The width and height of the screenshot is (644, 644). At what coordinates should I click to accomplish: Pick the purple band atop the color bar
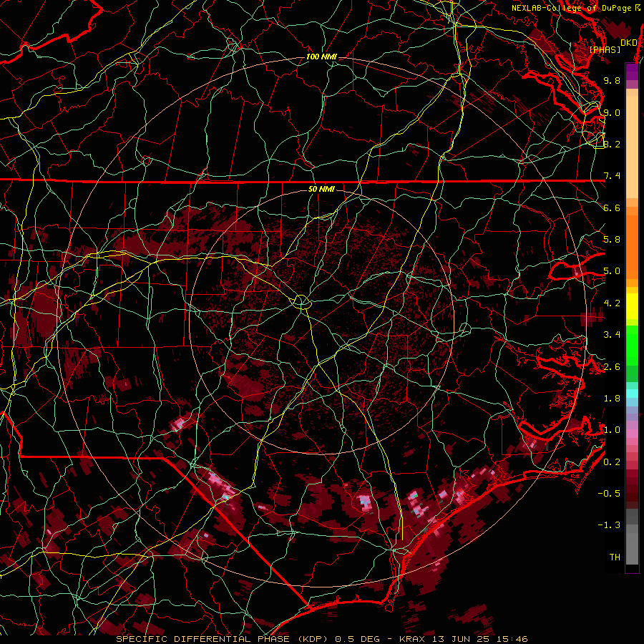632,72
